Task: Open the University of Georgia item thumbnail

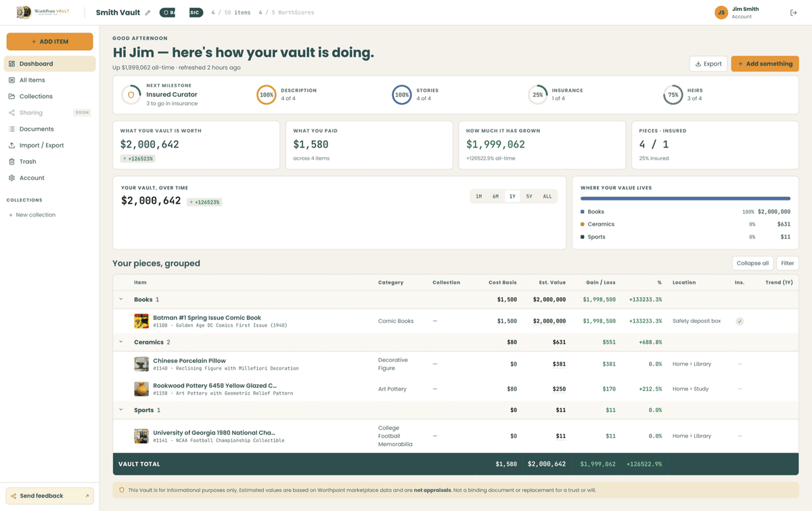Action: [x=141, y=436]
